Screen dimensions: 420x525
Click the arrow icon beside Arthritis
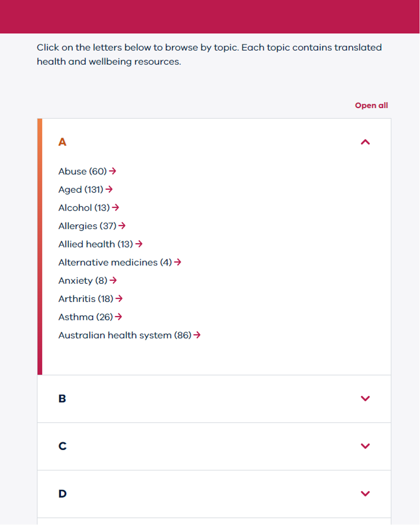pyautogui.click(x=119, y=298)
